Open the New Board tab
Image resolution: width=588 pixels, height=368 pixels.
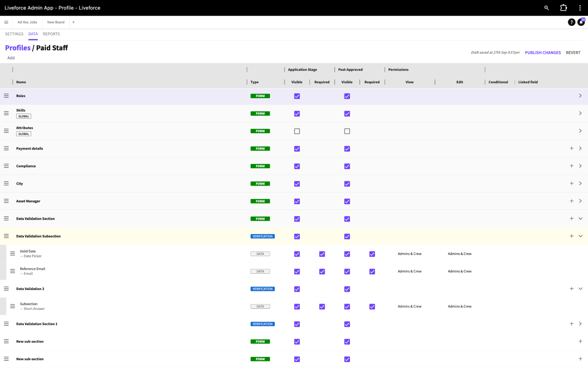(x=56, y=22)
